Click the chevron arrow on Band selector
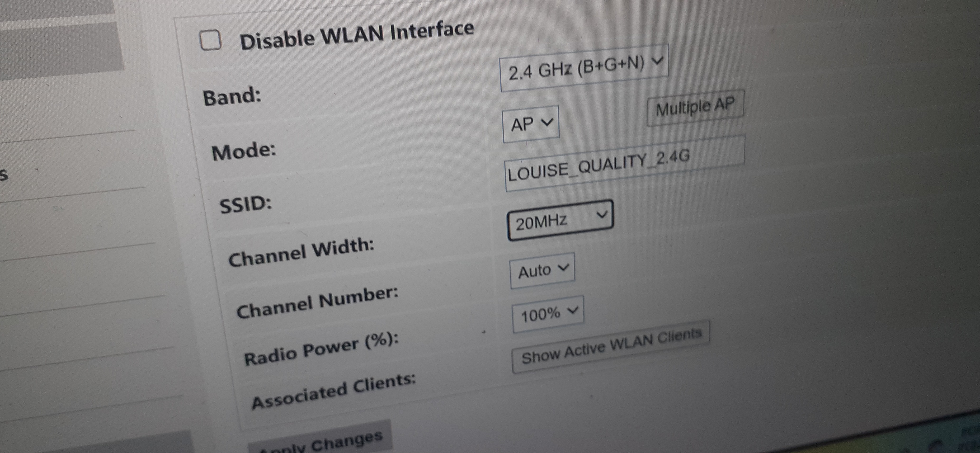980x453 pixels. [x=657, y=61]
